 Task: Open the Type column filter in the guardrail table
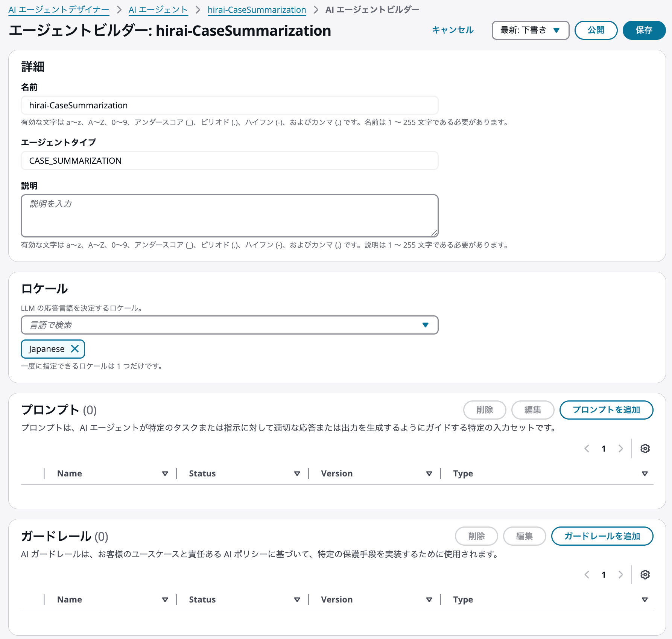point(645,599)
